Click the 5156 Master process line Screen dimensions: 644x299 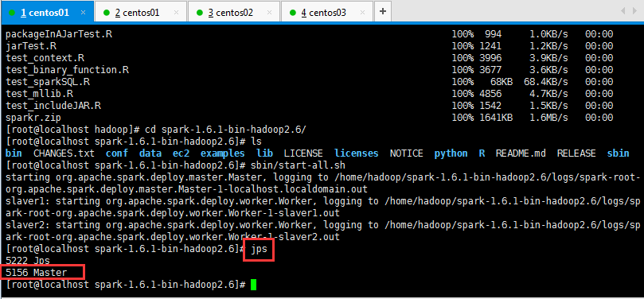pyautogui.click(x=37, y=273)
